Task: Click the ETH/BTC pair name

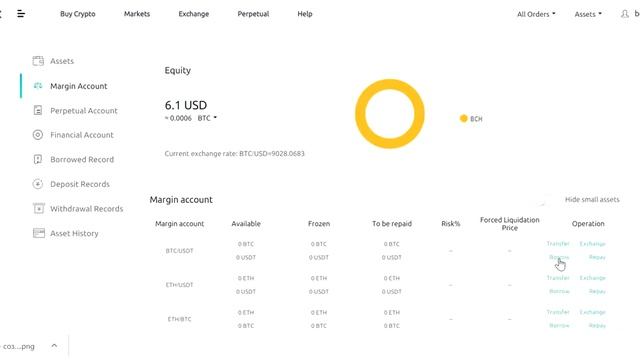Action: point(180,319)
